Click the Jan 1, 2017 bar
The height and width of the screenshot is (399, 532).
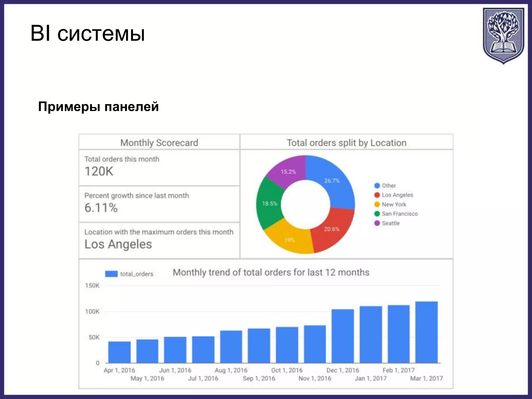[x=371, y=335]
